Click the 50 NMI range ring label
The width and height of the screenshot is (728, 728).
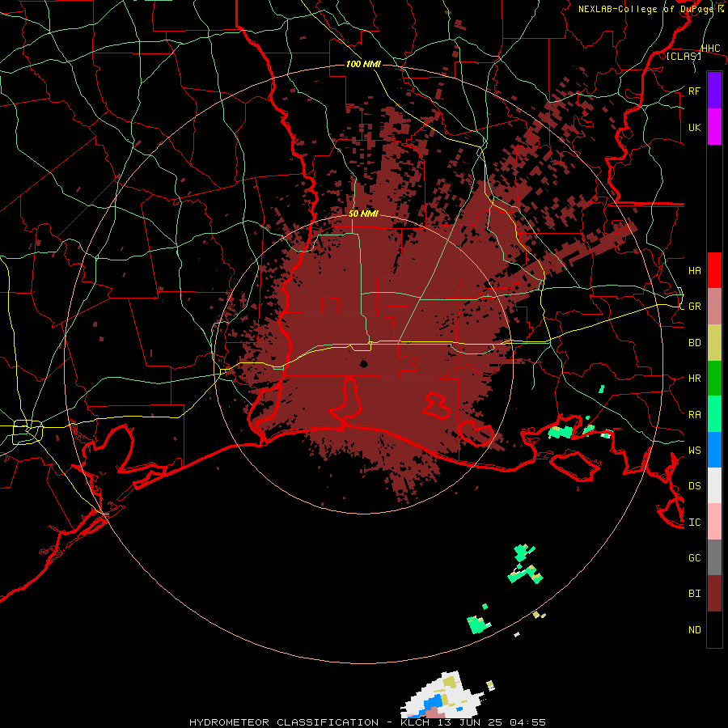(x=363, y=214)
